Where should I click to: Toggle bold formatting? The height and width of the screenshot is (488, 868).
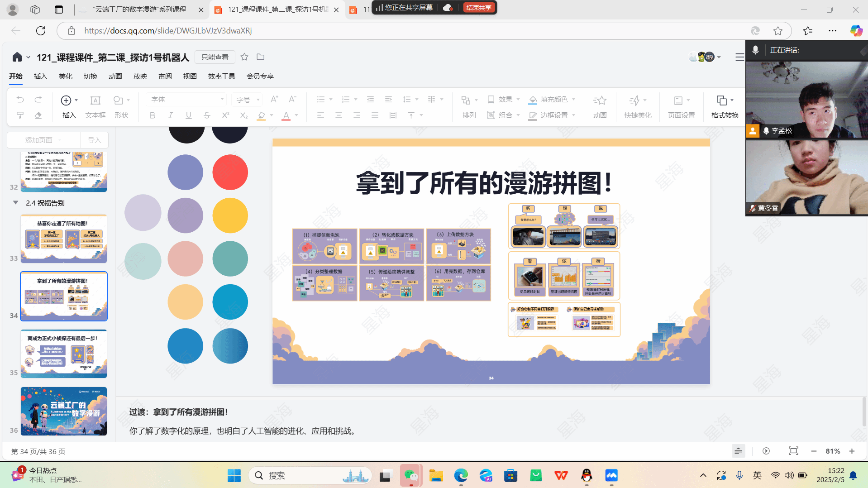pos(153,115)
